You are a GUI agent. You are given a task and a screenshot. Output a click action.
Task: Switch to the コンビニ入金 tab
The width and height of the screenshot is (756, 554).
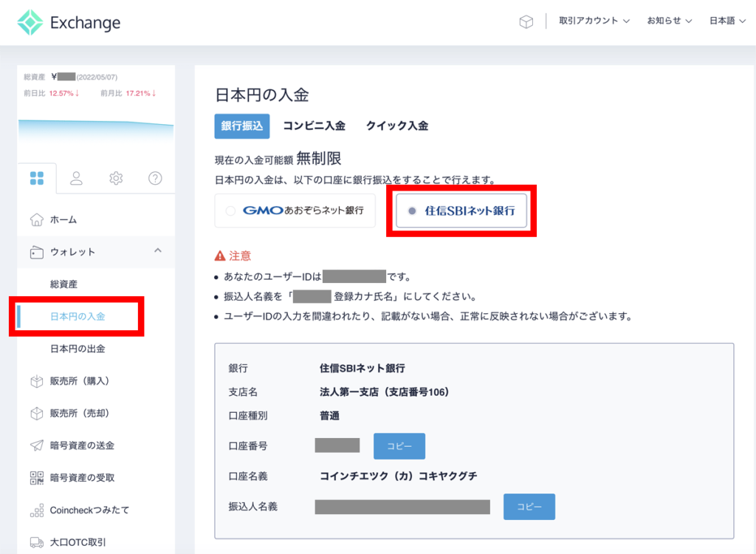click(x=314, y=126)
